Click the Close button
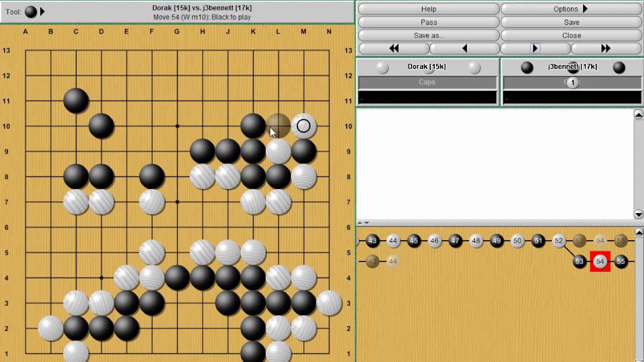The height and width of the screenshot is (362, 644). point(571,35)
